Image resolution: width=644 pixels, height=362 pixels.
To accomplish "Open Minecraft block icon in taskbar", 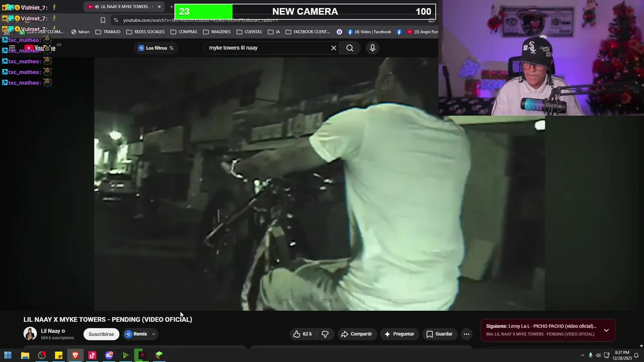I will coord(159,355).
